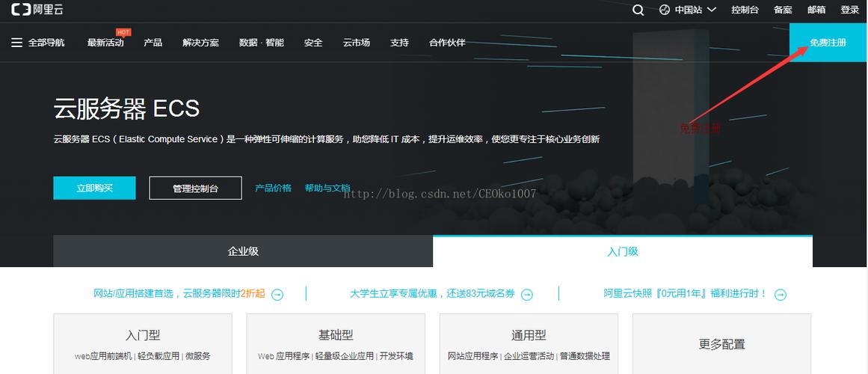This screenshot has width=868, height=374.
Task: Open the 产品 menu
Action: coord(153,43)
